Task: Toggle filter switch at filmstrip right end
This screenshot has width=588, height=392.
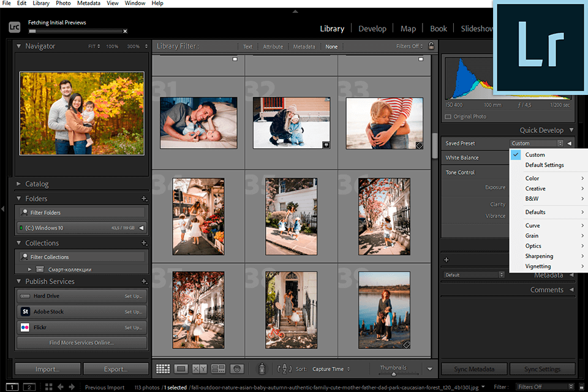Action: [x=582, y=386]
